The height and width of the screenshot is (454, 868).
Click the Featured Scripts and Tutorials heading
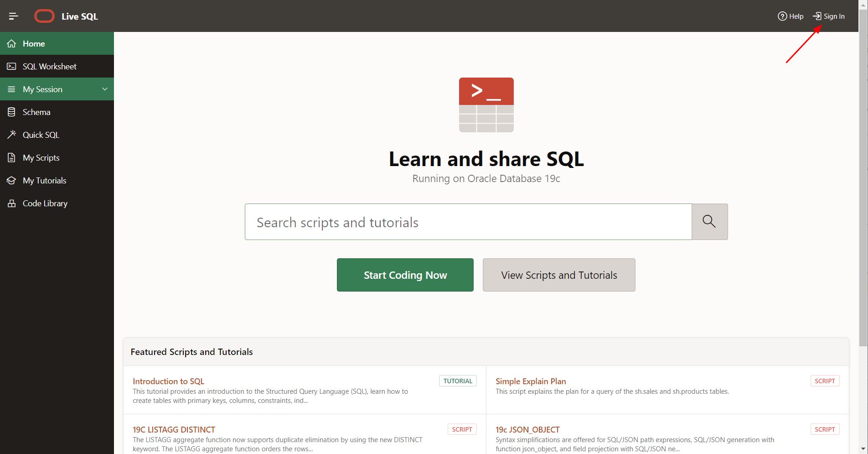point(191,352)
